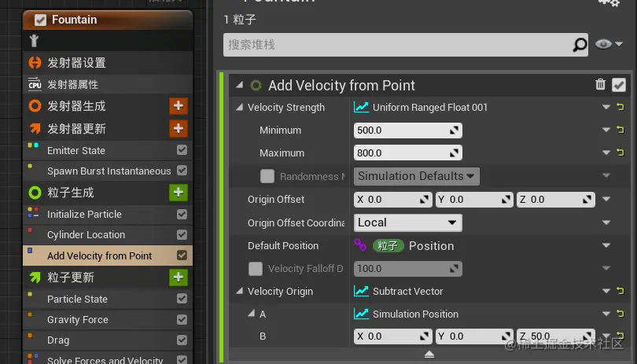This screenshot has height=364, width=637.
Task: Add module to 粒子更新 with green plus
Action: click(x=179, y=277)
